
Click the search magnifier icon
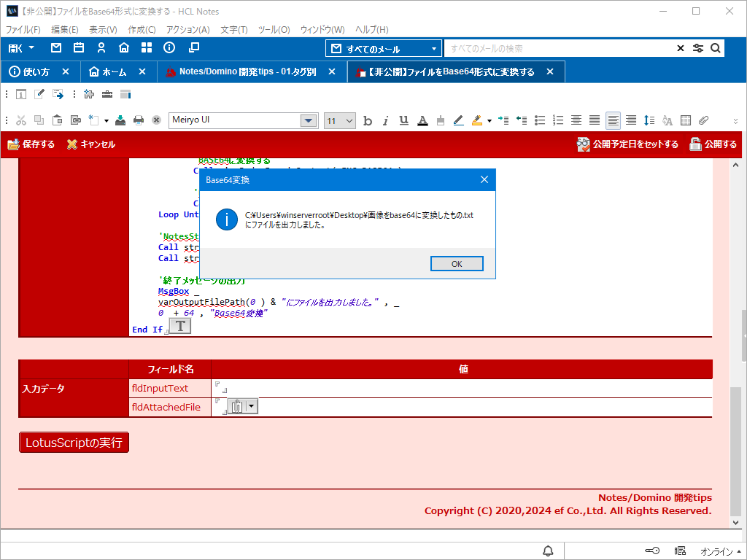(716, 48)
